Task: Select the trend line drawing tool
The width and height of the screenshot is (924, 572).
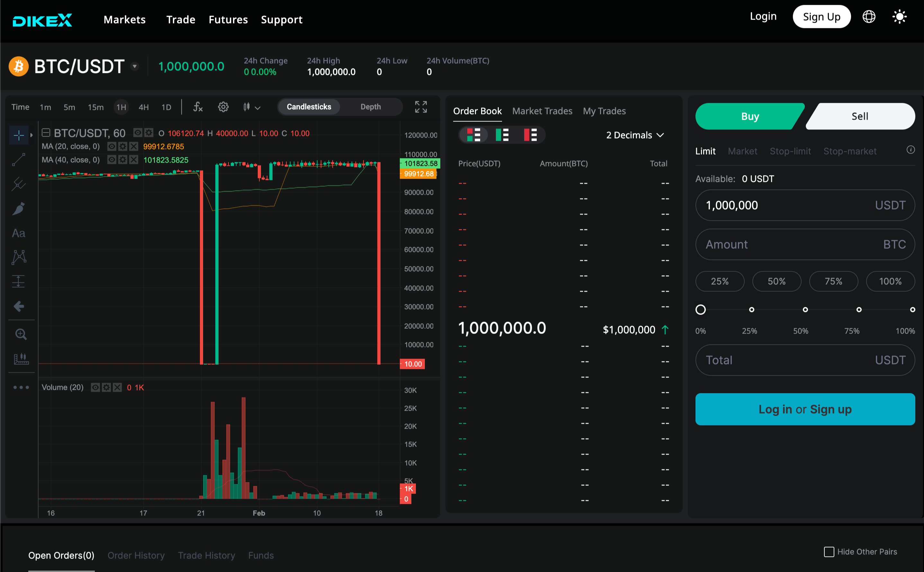Action: [19, 160]
